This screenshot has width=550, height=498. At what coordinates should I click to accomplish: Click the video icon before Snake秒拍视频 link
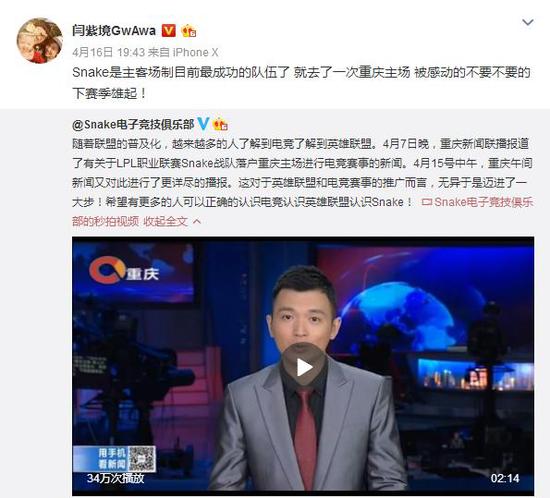click(427, 202)
